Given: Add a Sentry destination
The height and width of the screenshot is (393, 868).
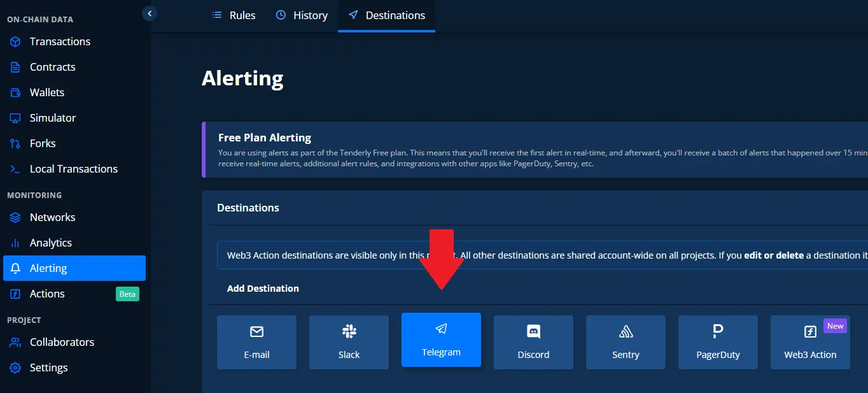Looking at the screenshot, I should point(626,343).
